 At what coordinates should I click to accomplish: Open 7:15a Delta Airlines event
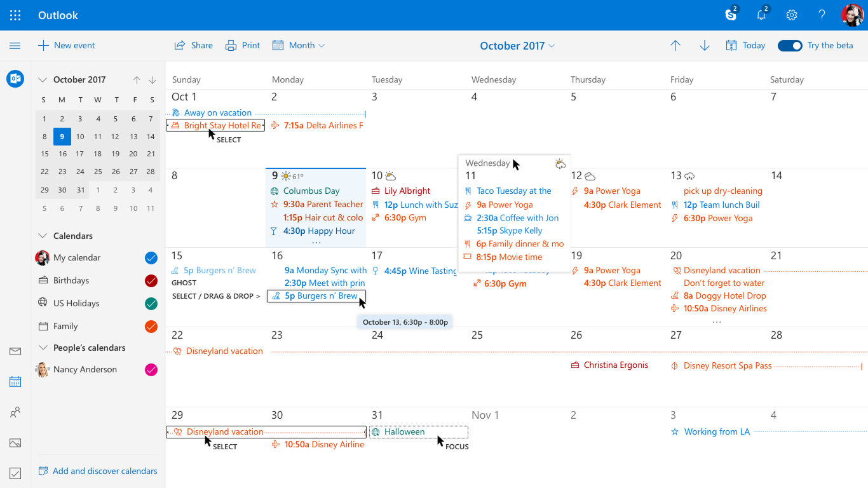317,125
